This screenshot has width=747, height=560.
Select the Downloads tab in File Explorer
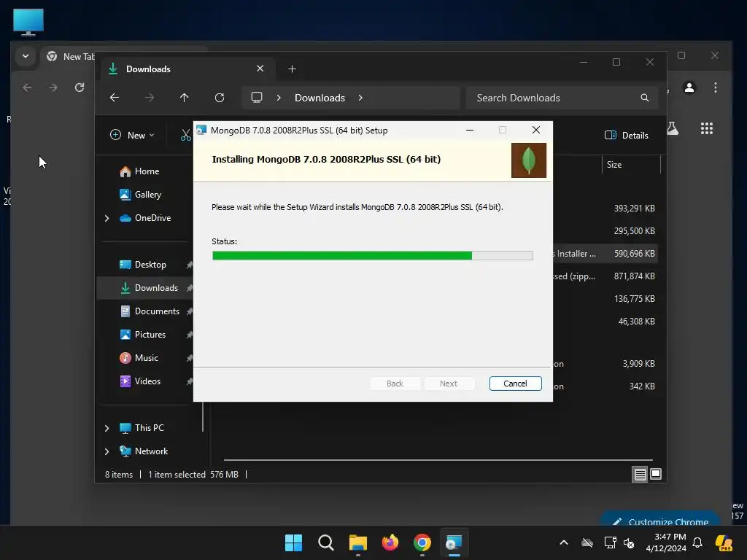pos(186,69)
